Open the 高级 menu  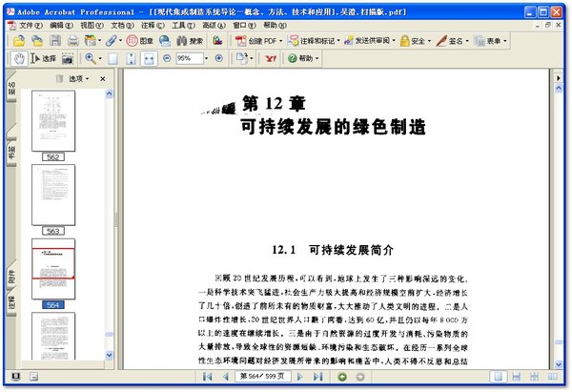pos(214,25)
